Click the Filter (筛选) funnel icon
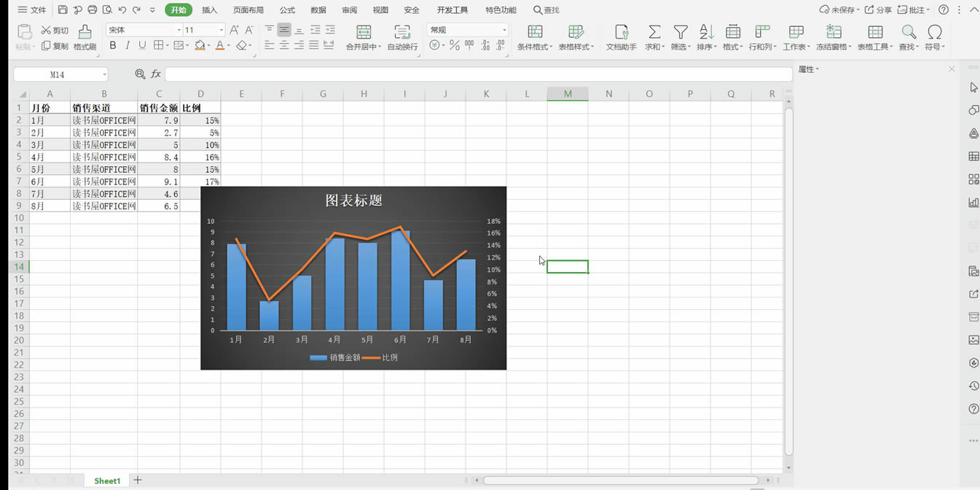The image size is (980, 490). (x=680, y=32)
